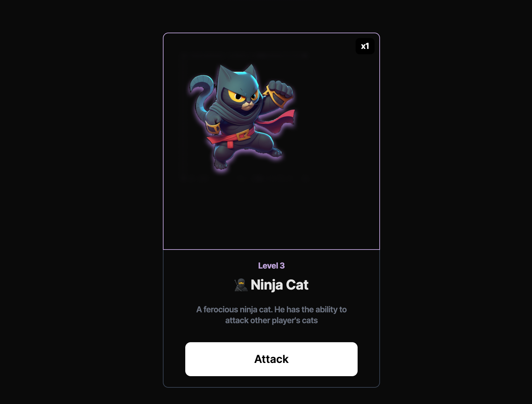
Task: Click the ninja emoji beside the title
Action: click(x=241, y=285)
